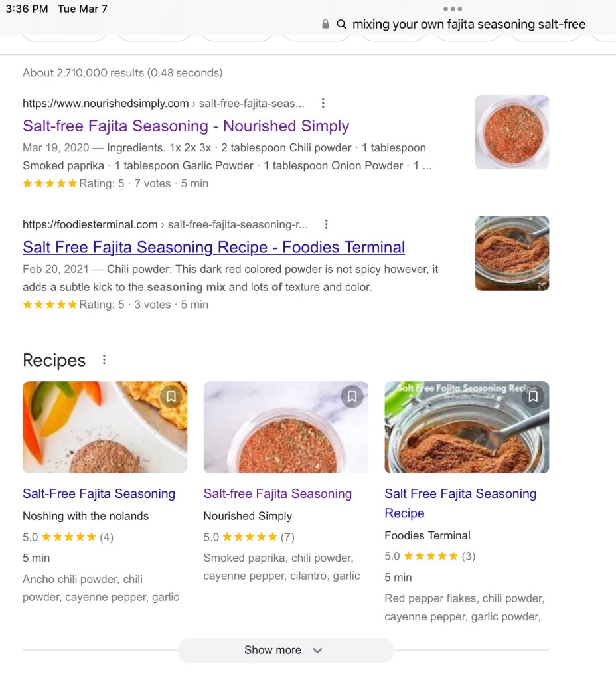The image size is (616, 680).
Task: Select Noshing with the nolands recipe card title
Action: 99,493
